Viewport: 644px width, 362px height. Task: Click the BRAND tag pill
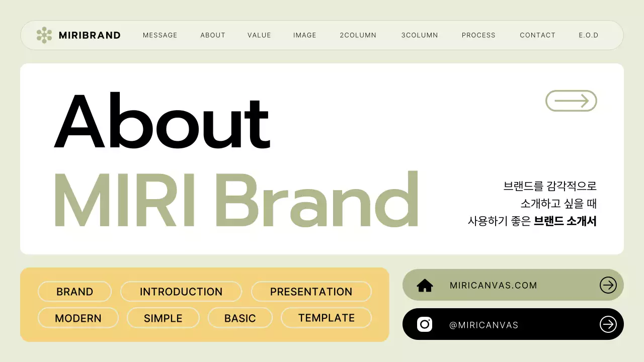tap(74, 292)
